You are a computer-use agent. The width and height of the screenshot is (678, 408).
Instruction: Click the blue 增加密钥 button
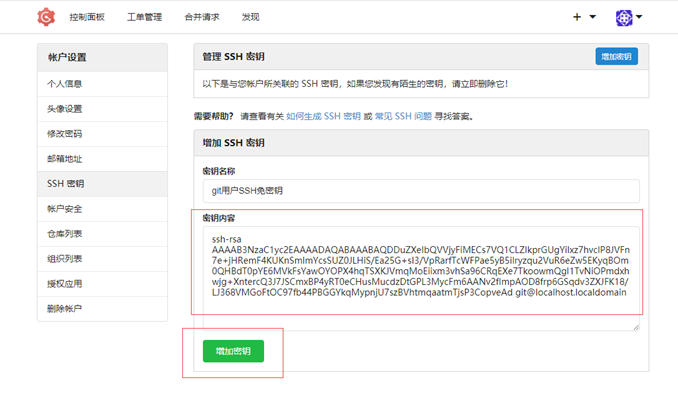tap(617, 57)
